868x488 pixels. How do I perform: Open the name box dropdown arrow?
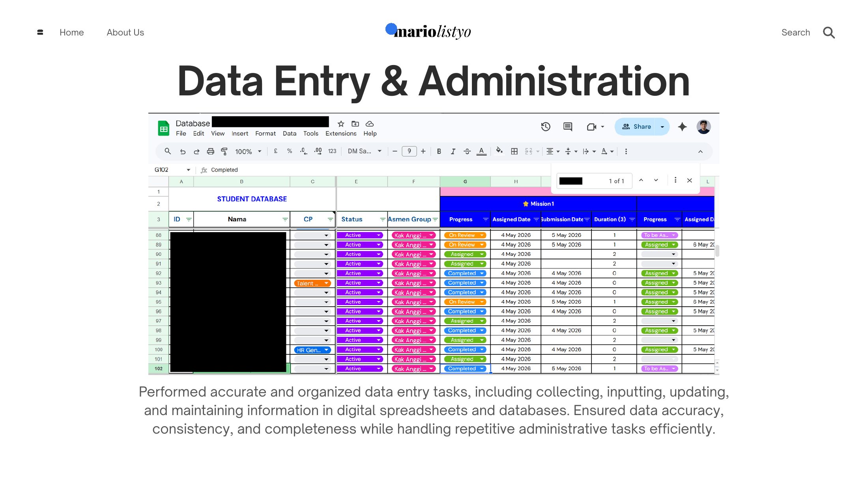point(189,170)
